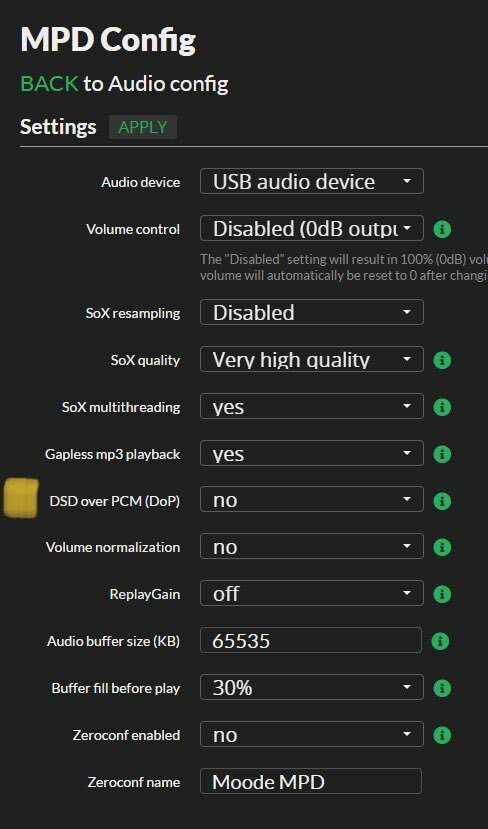
Task: Open the Audio device dropdown
Action: point(311,181)
